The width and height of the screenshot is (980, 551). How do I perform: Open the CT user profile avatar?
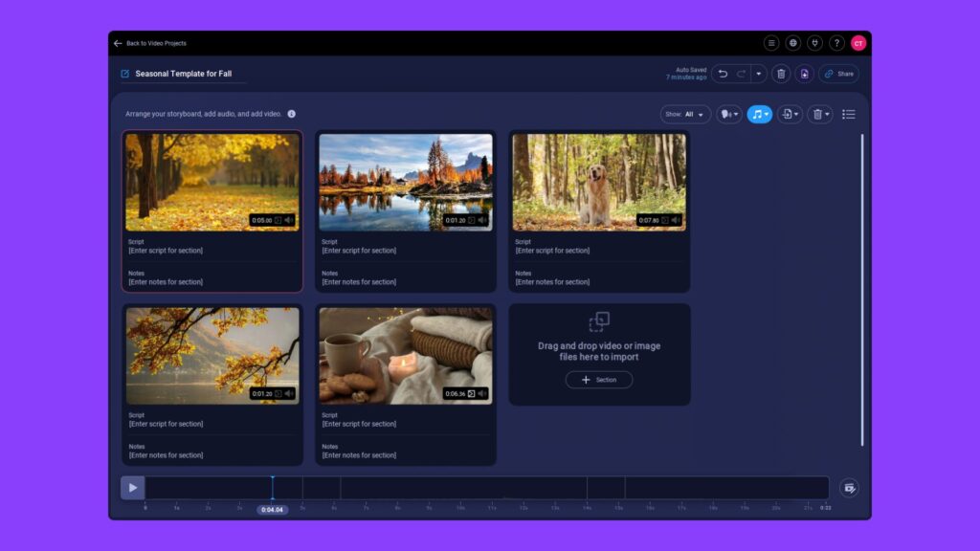coord(858,43)
